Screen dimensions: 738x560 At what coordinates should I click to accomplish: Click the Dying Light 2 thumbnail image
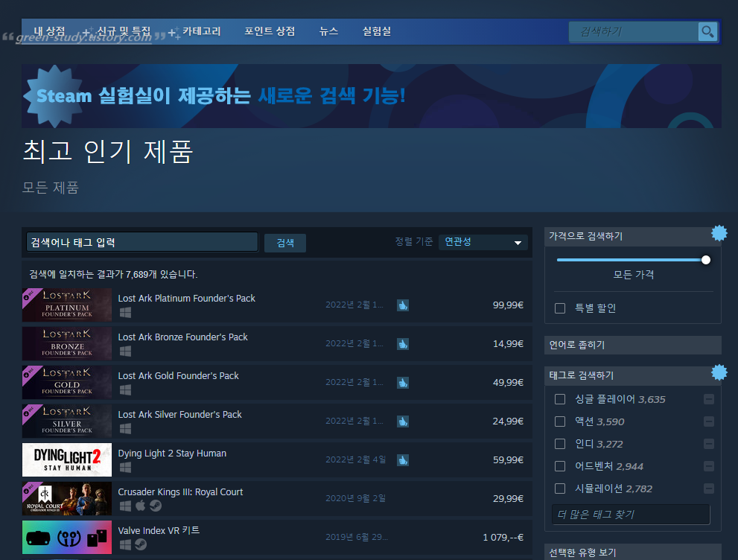coord(67,459)
